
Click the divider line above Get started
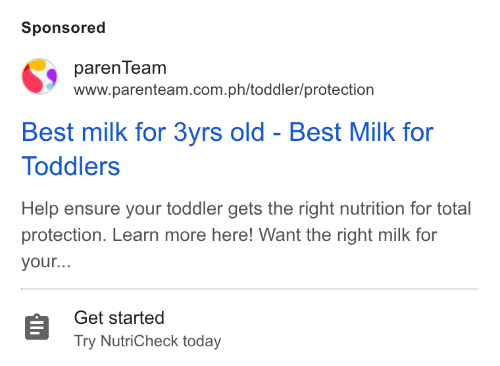point(250,289)
